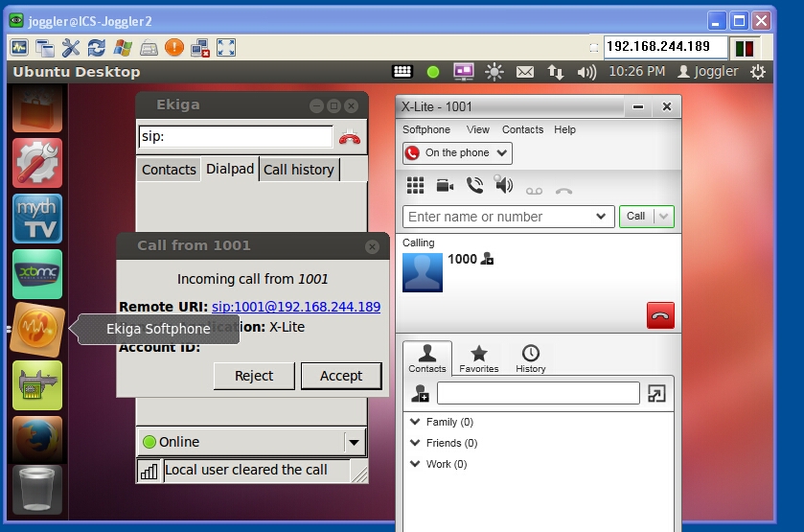Screen dimensions: 804x532
Task: Click the Ekiga Softphone launcher icon
Action: pos(37,330)
